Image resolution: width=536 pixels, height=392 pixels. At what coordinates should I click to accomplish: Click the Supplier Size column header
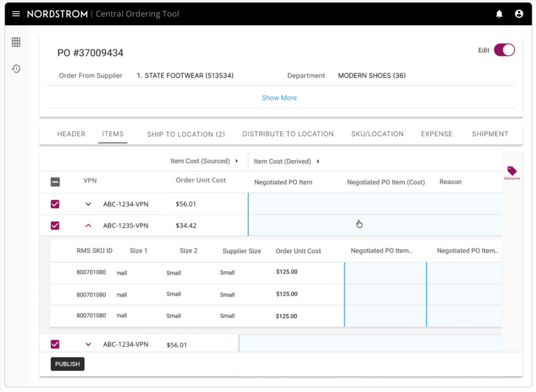pyautogui.click(x=242, y=251)
